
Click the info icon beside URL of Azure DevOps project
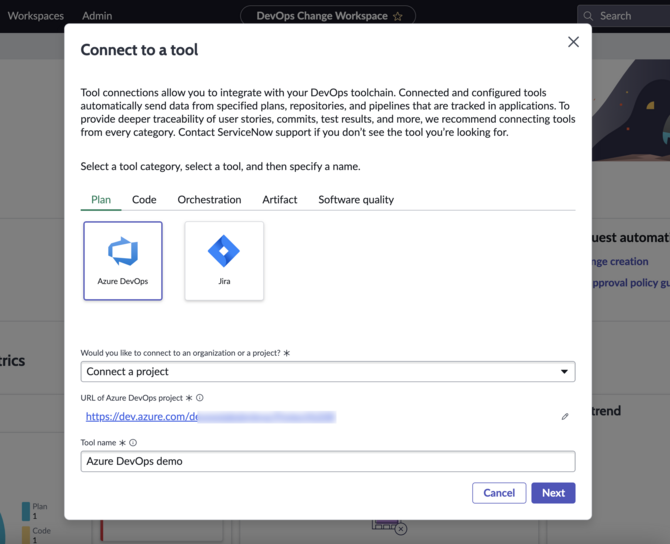[200, 398]
